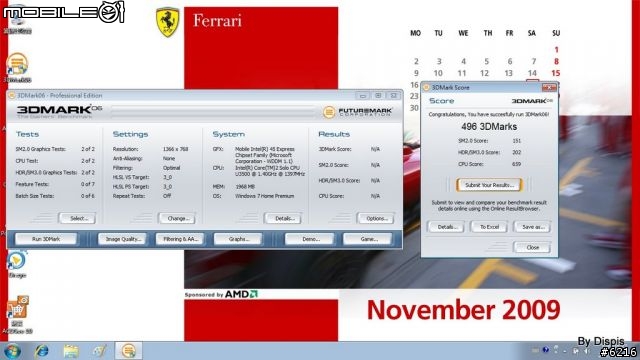Click the Repeat Tests value Off

[167, 196]
